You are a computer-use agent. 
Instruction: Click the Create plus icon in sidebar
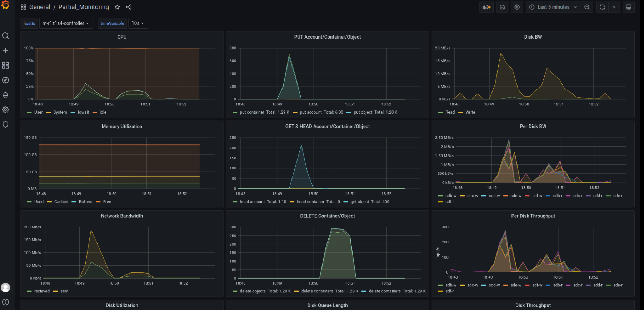point(5,50)
